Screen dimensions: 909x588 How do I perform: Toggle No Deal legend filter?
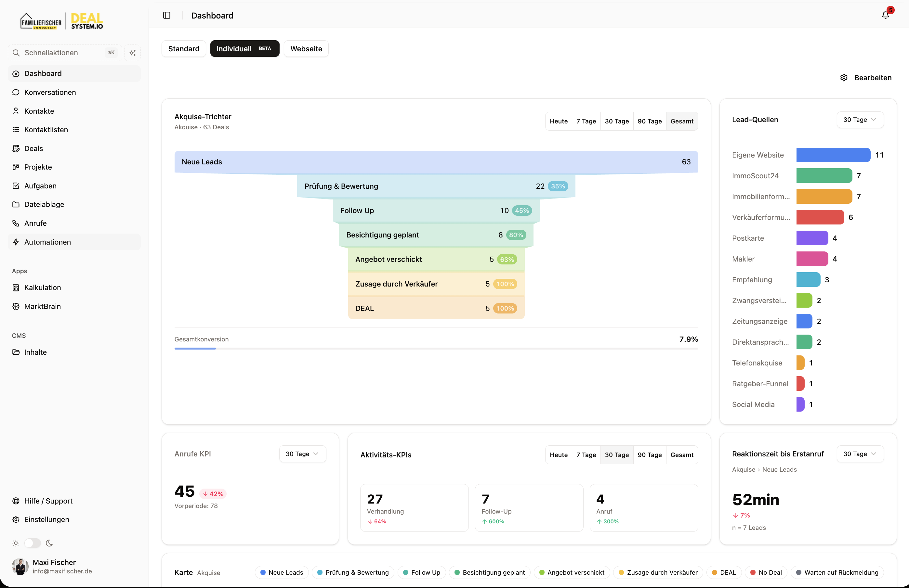point(766,572)
